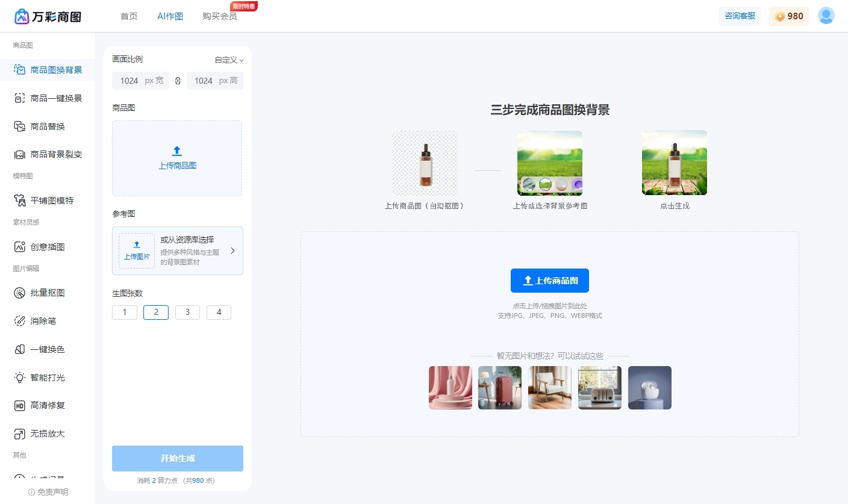Viewport: 848px width, 504px height.
Task: Click the upload arrow in 上传商品图 box
Action: (177, 151)
